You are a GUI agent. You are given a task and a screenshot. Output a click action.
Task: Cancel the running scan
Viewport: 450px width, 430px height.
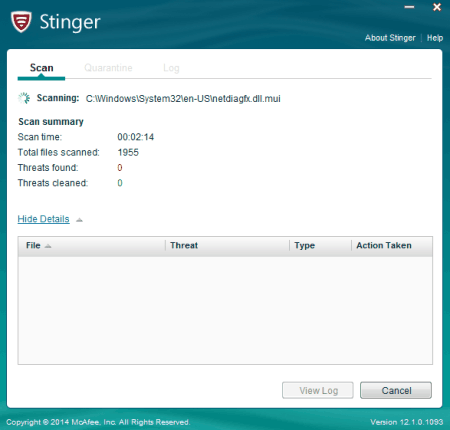click(x=396, y=390)
